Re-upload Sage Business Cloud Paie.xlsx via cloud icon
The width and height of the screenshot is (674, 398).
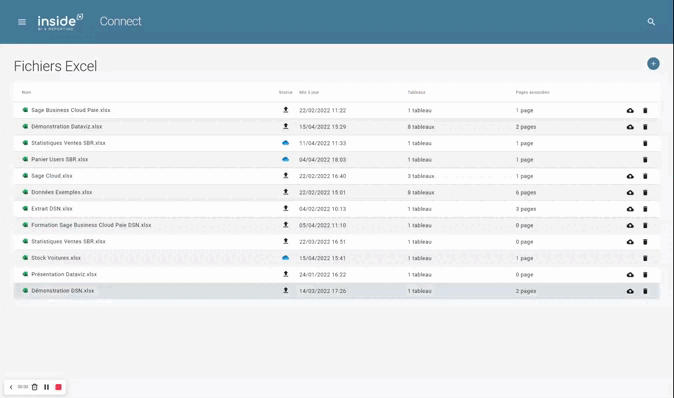(x=630, y=110)
